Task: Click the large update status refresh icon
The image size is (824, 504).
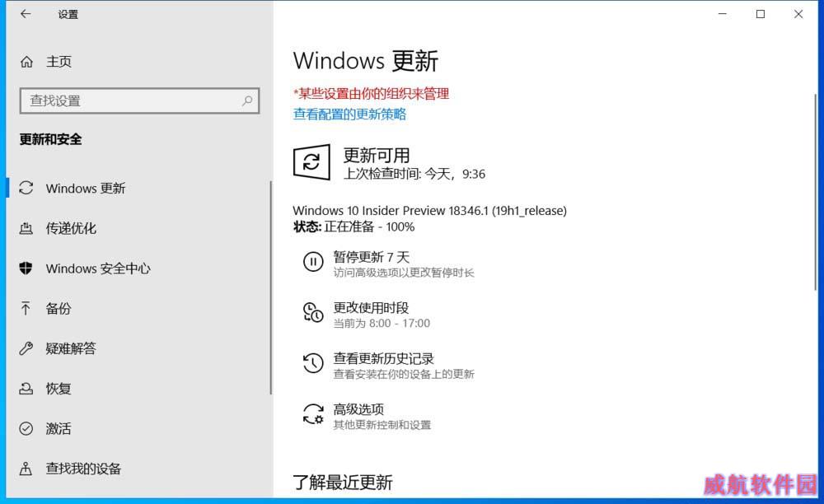Action: click(311, 162)
